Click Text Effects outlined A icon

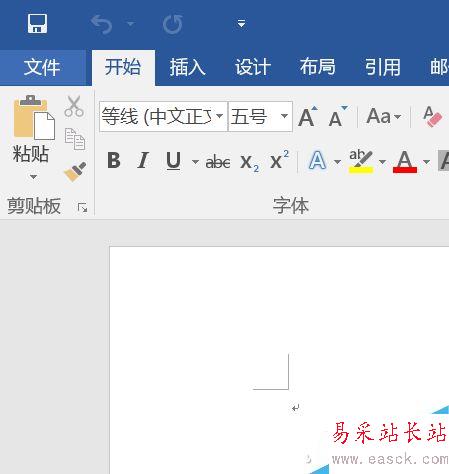(x=317, y=161)
